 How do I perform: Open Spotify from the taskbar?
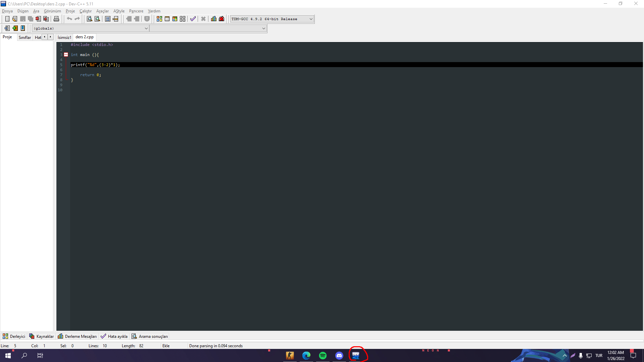(x=323, y=355)
